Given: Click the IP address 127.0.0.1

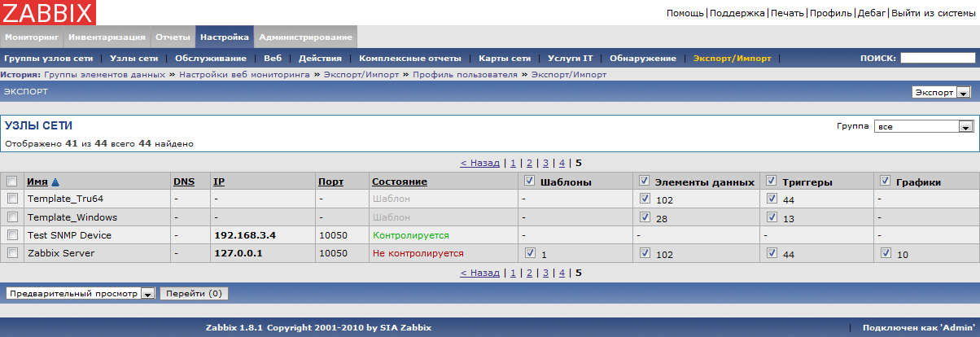Looking at the screenshot, I should pos(238,253).
